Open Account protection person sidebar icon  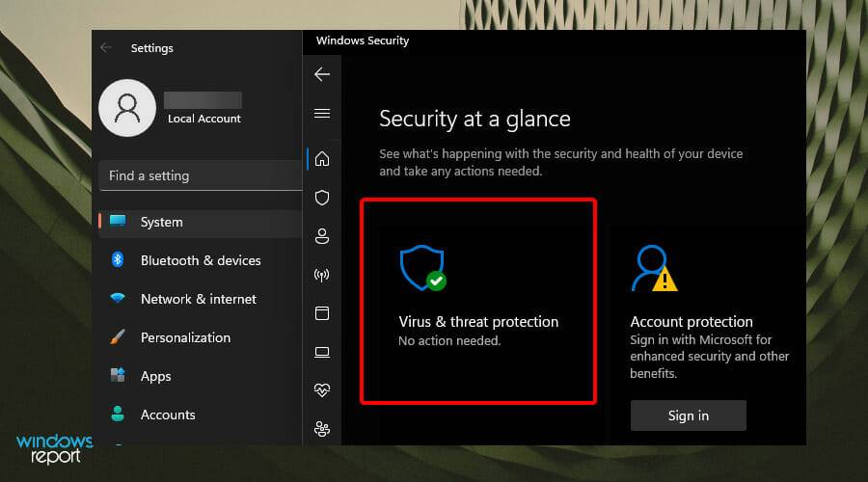click(x=322, y=236)
